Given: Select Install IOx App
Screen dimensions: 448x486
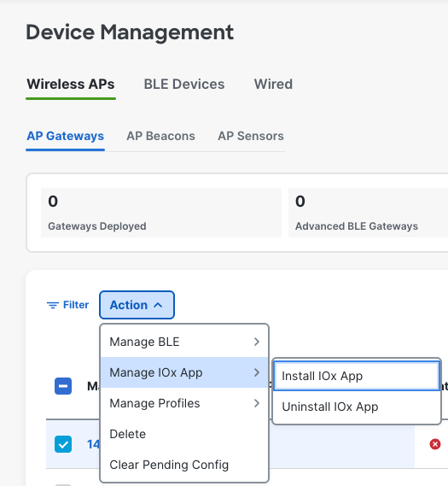Looking at the screenshot, I should (357, 376).
